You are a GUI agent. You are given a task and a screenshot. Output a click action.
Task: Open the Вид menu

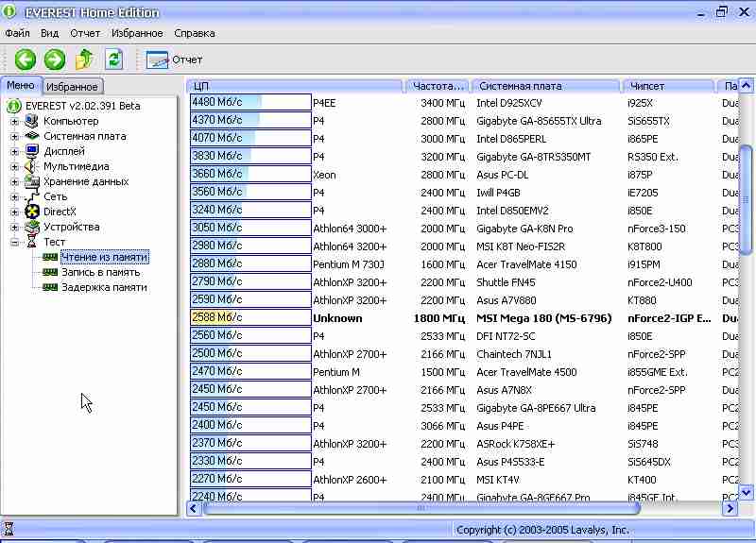pos(49,33)
